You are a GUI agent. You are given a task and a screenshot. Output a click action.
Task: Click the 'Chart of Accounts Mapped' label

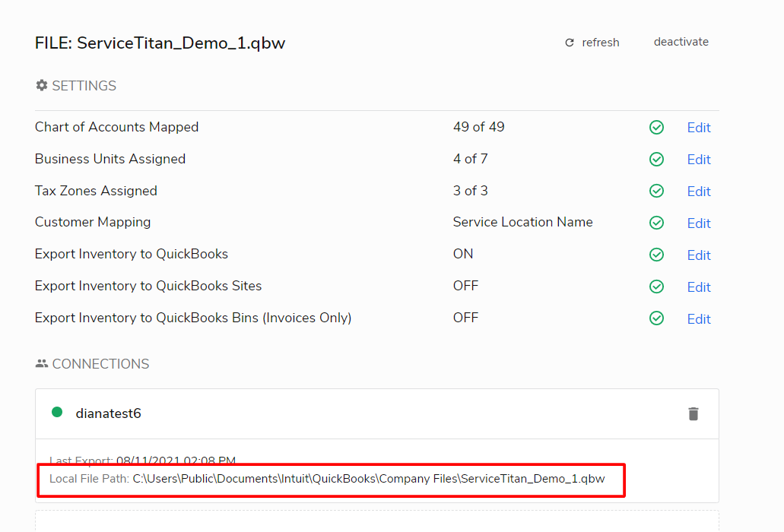(116, 127)
